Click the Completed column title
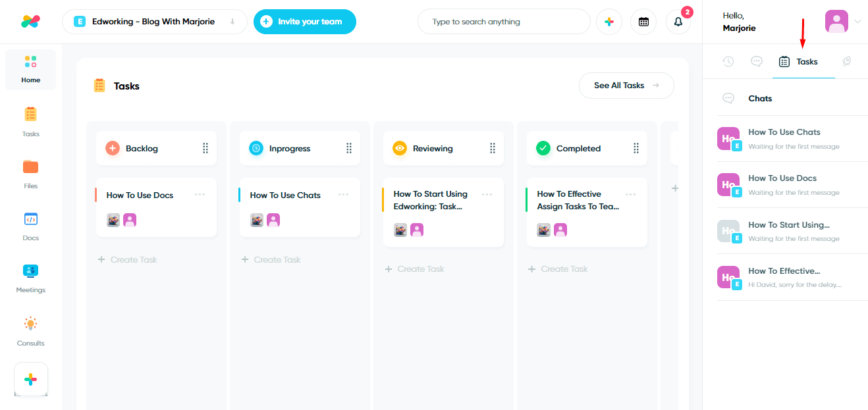868x410 pixels. 579,149
